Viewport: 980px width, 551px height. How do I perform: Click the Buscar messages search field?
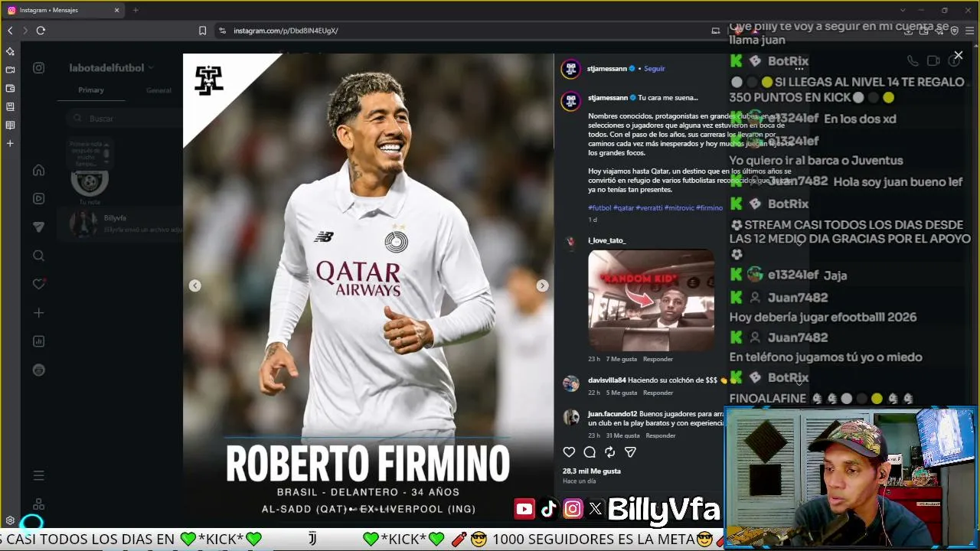click(x=122, y=119)
